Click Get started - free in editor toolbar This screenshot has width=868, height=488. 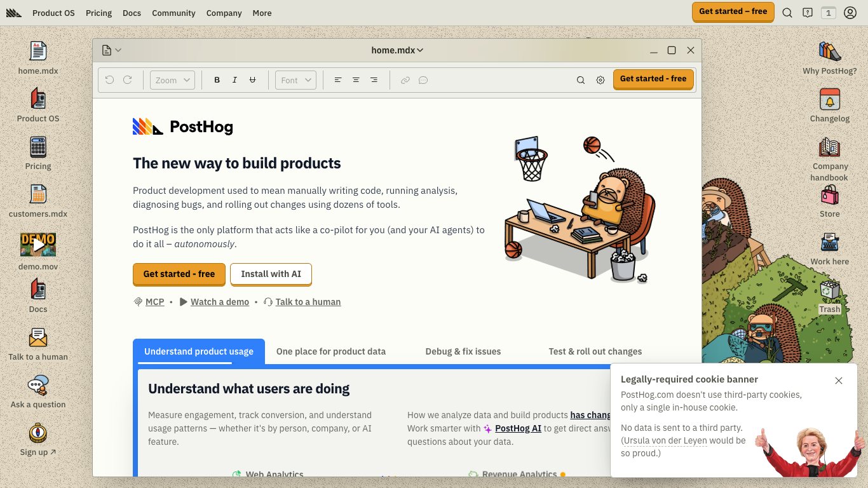coord(653,79)
